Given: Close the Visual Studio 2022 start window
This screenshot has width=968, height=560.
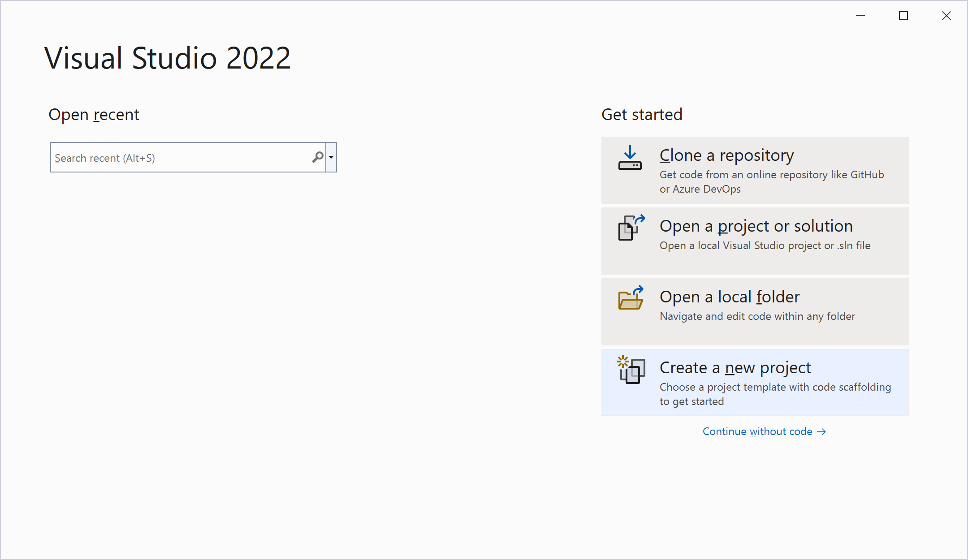Looking at the screenshot, I should click(x=946, y=16).
